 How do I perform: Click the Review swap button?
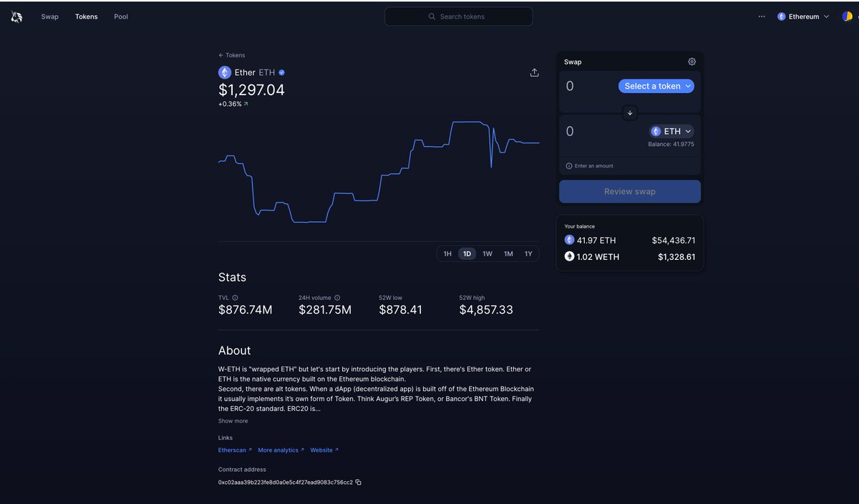(630, 191)
